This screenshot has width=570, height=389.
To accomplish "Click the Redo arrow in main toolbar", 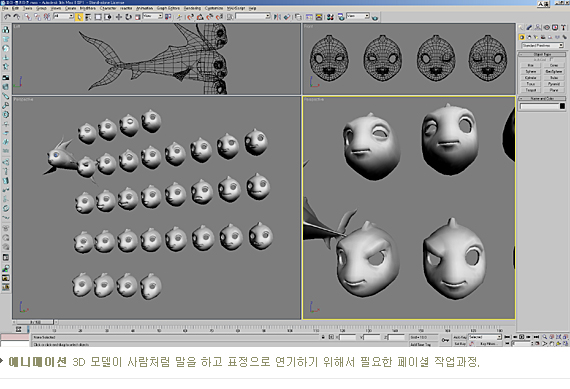I will click(17, 17).
